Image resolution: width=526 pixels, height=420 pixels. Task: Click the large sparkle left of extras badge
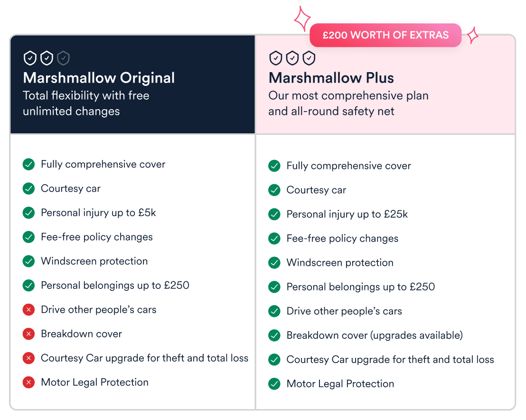(302, 19)
